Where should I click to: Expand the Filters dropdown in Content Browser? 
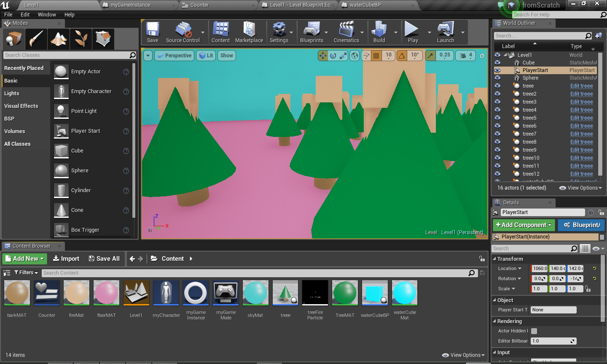[26, 273]
